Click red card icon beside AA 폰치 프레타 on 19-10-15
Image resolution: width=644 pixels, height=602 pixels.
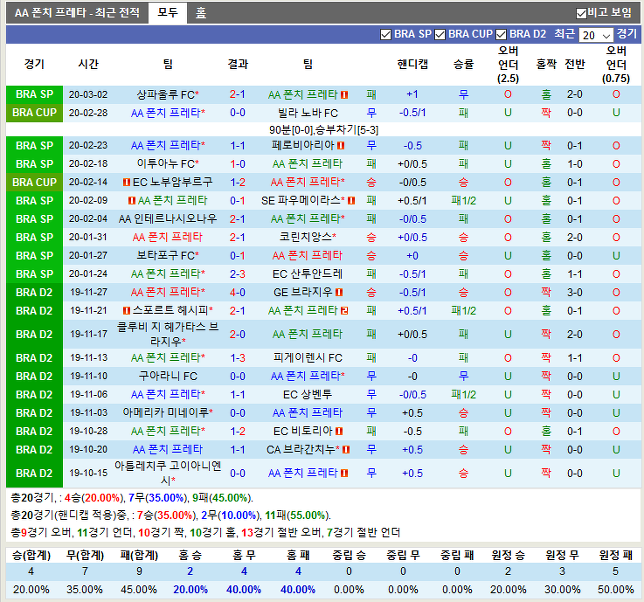[345, 473]
